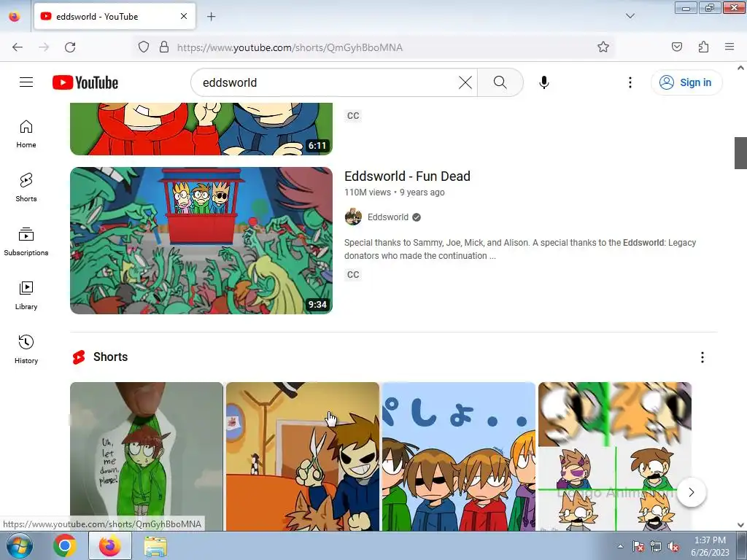View site security padlock info
The image size is (747, 560).
(x=164, y=47)
